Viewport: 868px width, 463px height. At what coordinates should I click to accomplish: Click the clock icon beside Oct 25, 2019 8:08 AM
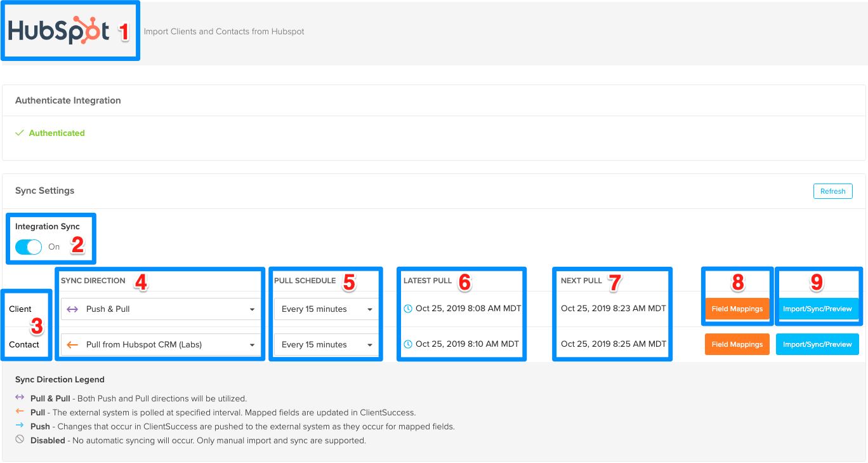408,309
